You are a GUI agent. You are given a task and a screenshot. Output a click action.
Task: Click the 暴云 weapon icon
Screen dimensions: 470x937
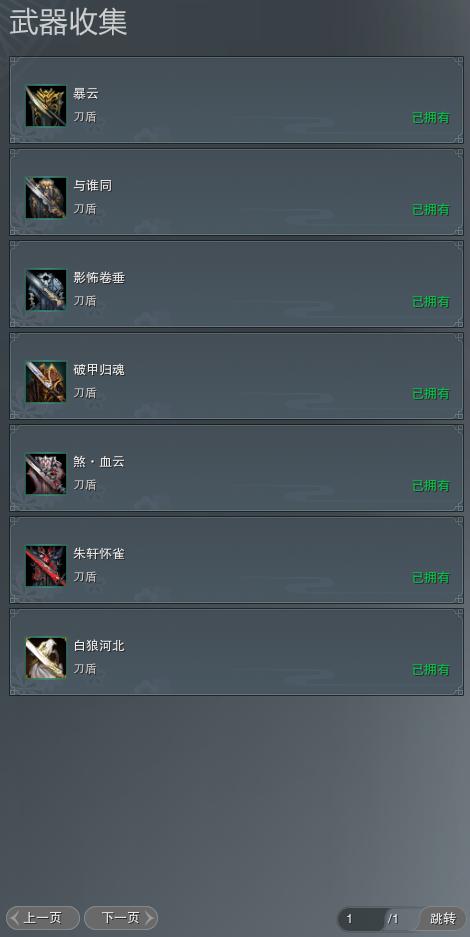(x=46, y=106)
